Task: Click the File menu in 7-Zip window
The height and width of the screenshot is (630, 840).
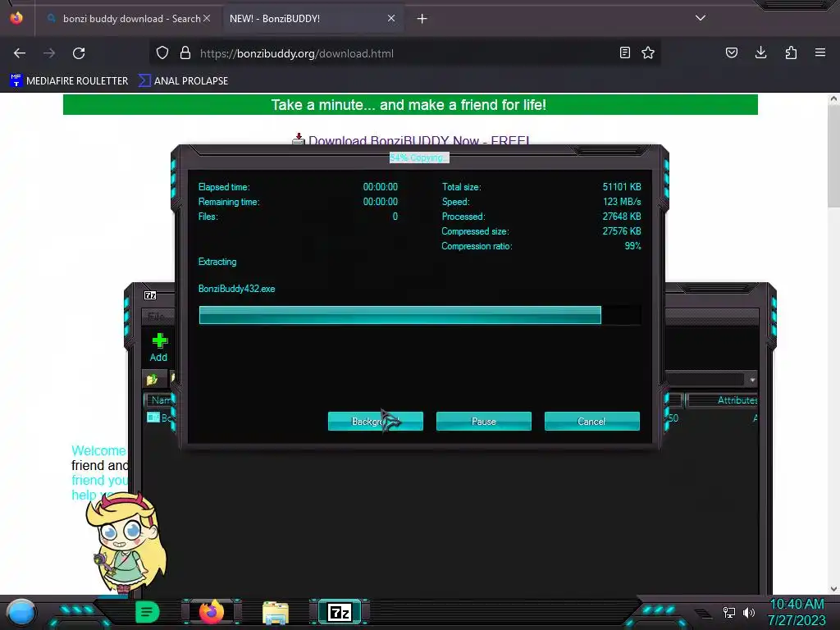Action: [156, 316]
